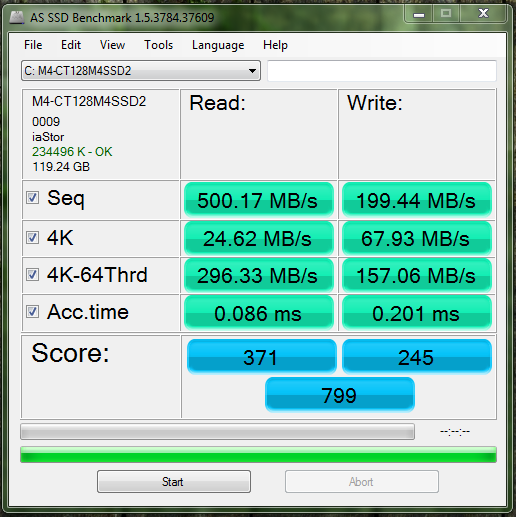Open the Edit menu

71,45
